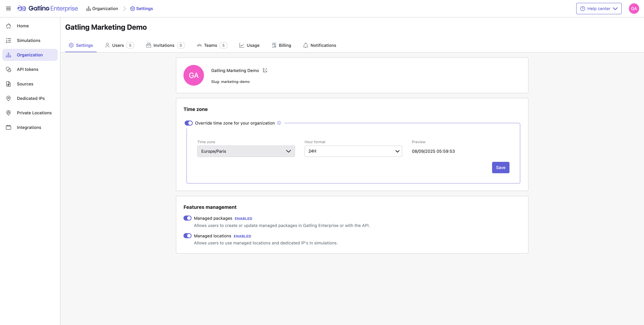This screenshot has height=325, width=644.
Task: Click the GA user avatar top right
Action: [x=634, y=9]
